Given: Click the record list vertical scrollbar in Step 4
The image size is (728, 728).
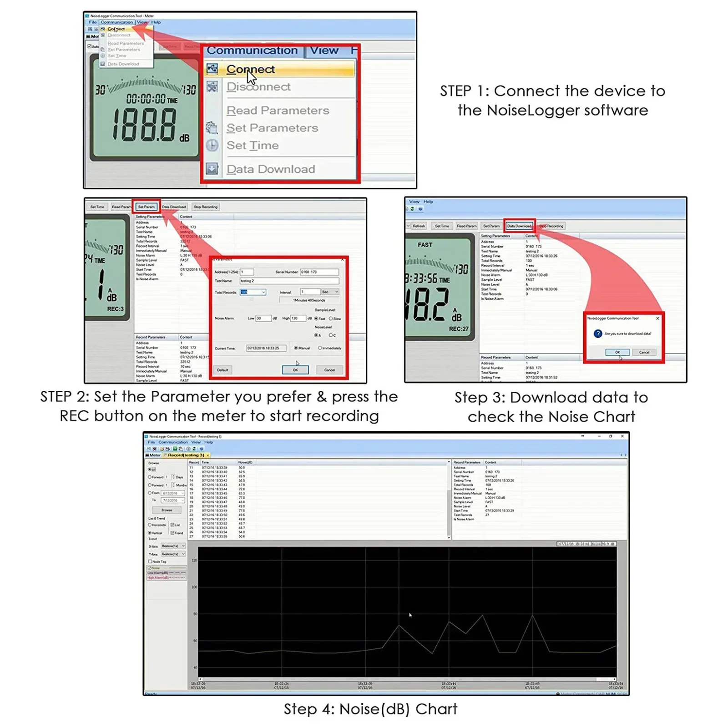Looking at the screenshot, I should 449,500.
